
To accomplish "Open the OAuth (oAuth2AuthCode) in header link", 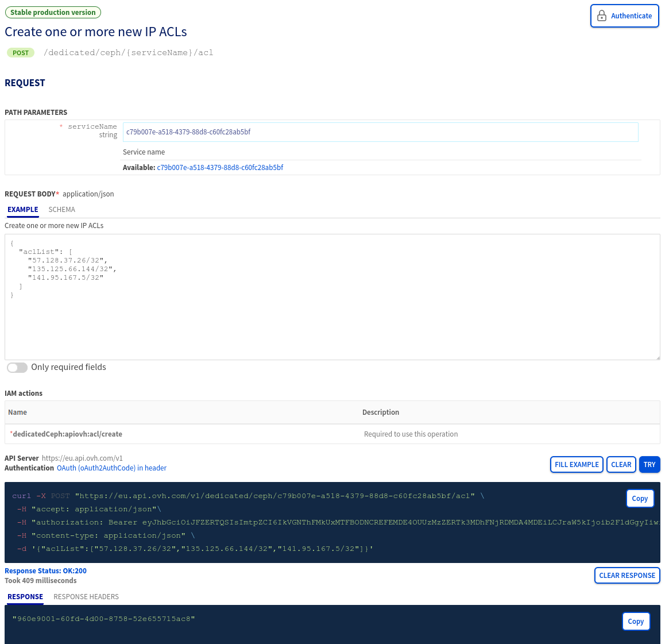I will (111, 468).
